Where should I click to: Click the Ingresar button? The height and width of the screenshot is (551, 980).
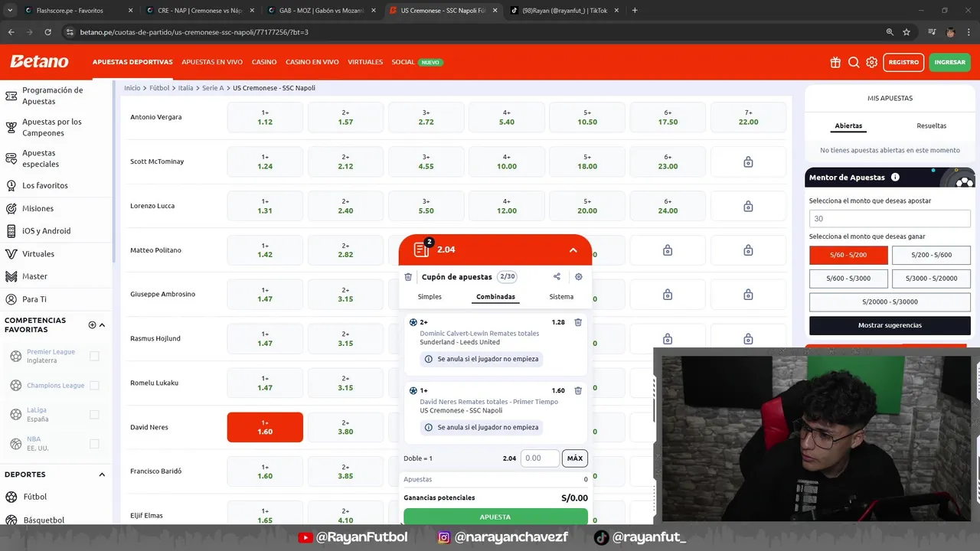point(949,62)
